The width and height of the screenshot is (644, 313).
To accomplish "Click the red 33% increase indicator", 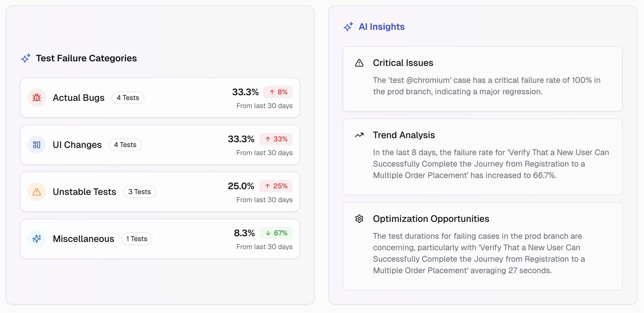I will [x=276, y=139].
